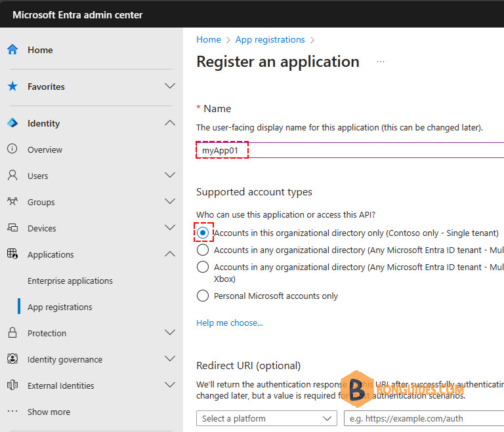
Task: Click the Protection lock icon
Action: [x=12, y=332]
